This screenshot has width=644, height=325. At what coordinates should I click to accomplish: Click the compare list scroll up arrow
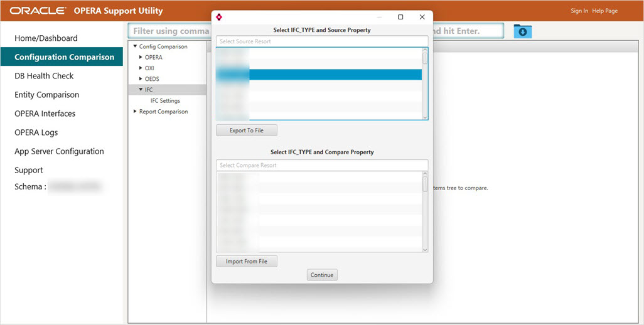point(425,174)
